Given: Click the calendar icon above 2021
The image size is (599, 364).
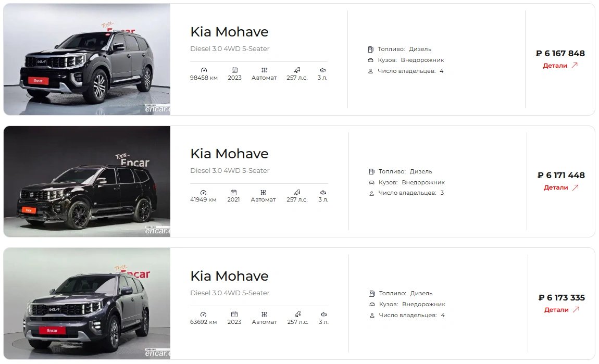Looking at the screenshot, I should click(233, 192).
